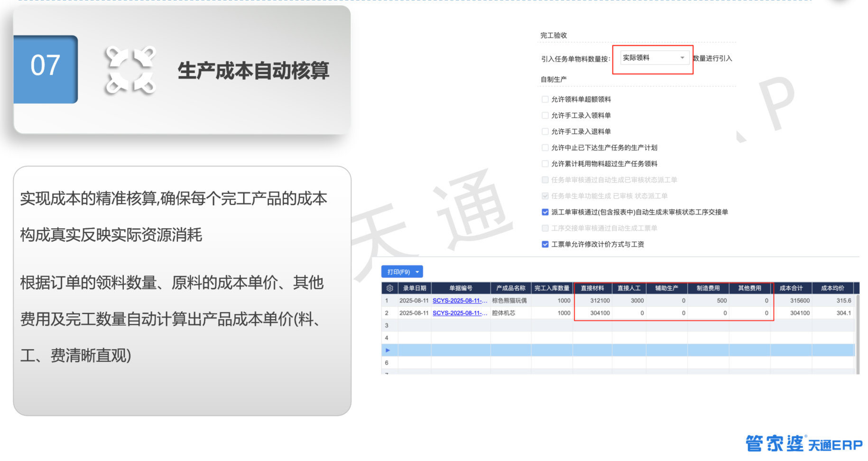Image resolution: width=868 pixels, height=461 pixels.
Task: Enable 允许手工录入退料单 checkbox
Action: (x=545, y=131)
